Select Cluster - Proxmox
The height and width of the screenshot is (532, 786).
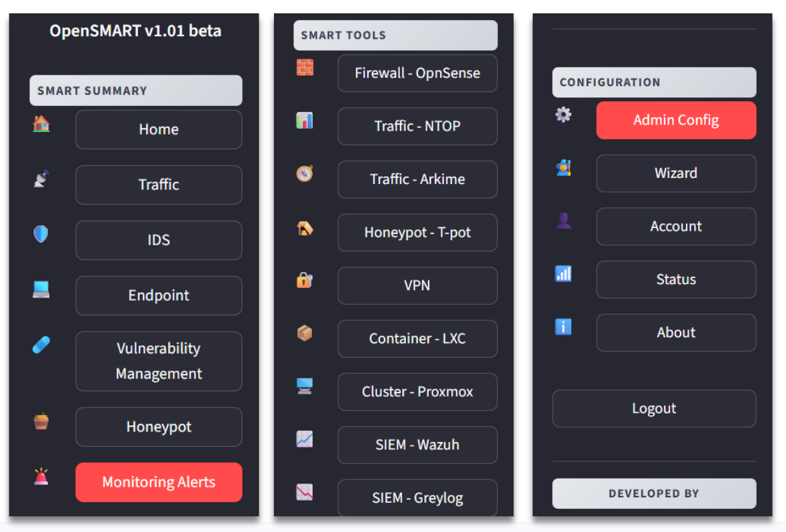click(417, 392)
